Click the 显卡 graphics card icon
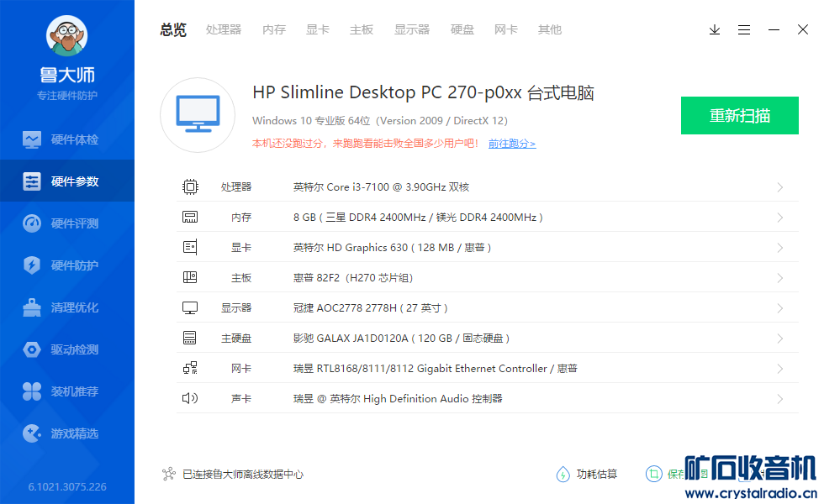The image size is (824, 504). pos(190,247)
